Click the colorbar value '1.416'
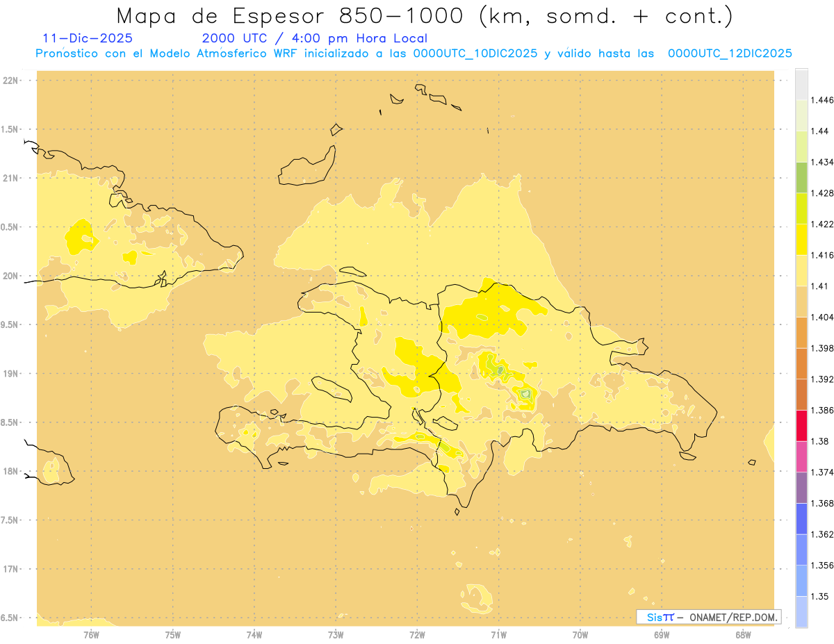Screen dimensions: 834x644 coord(824,255)
